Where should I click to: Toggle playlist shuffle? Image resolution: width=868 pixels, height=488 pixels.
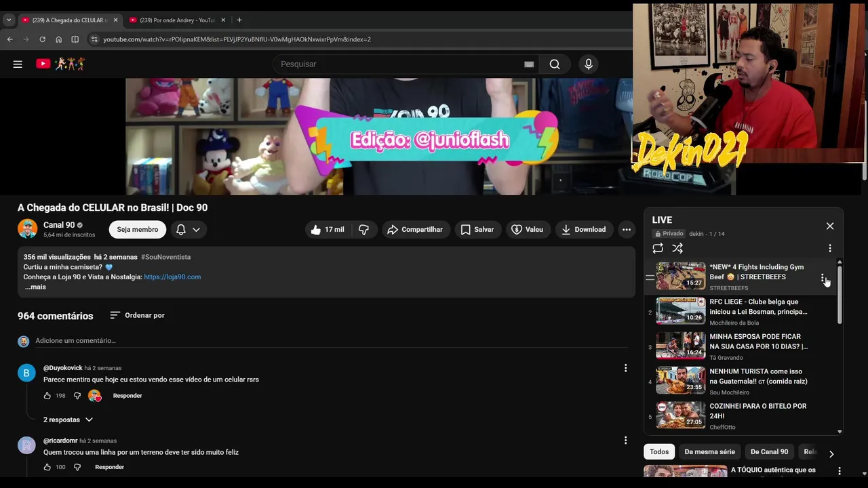click(x=677, y=249)
